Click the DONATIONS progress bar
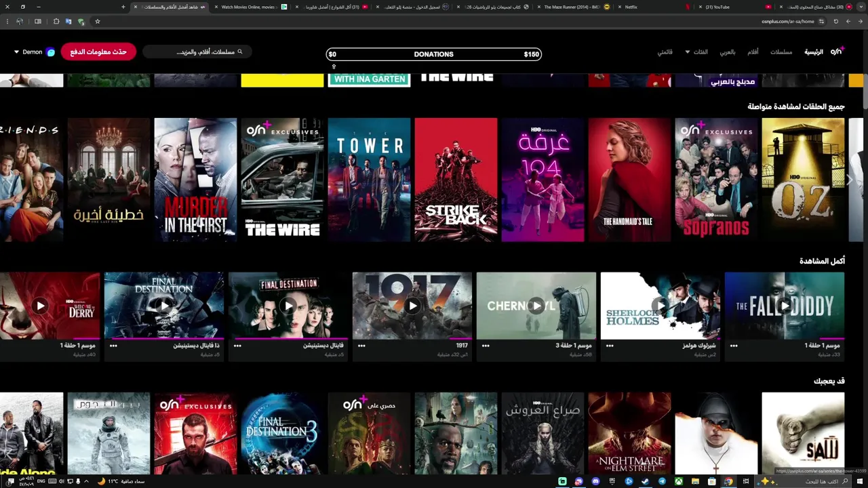 (x=434, y=54)
